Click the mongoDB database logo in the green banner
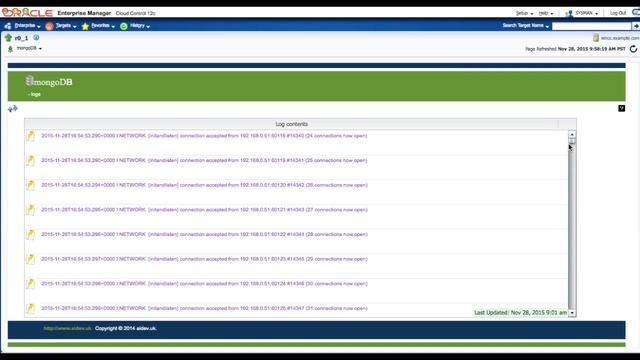The height and width of the screenshot is (360, 640). [x=49, y=81]
